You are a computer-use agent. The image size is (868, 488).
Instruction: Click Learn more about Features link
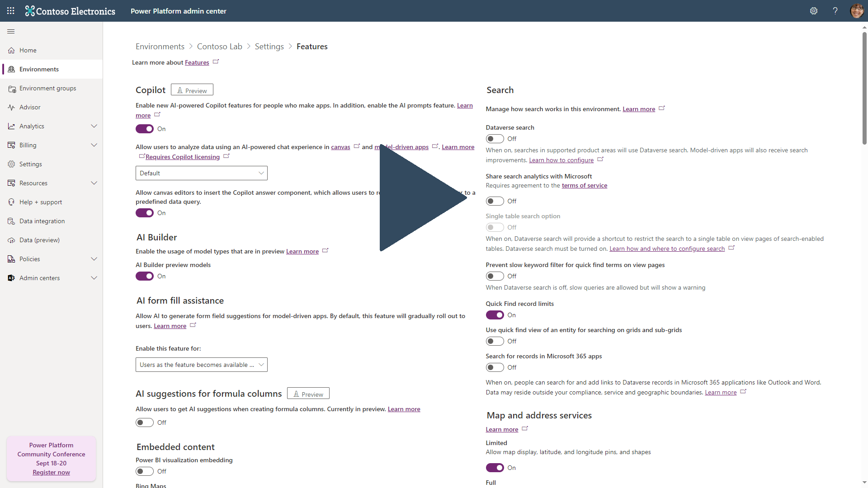[197, 62]
